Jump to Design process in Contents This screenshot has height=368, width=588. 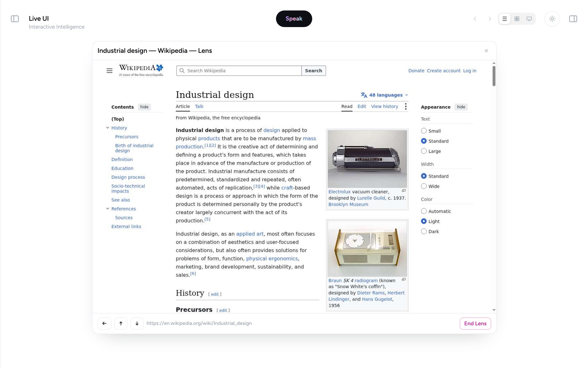[x=128, y=177]
